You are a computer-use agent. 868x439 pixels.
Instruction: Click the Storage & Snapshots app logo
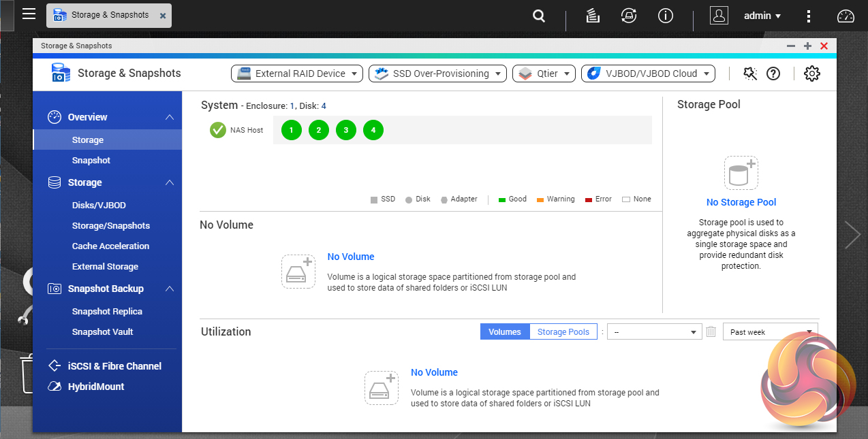61,73
